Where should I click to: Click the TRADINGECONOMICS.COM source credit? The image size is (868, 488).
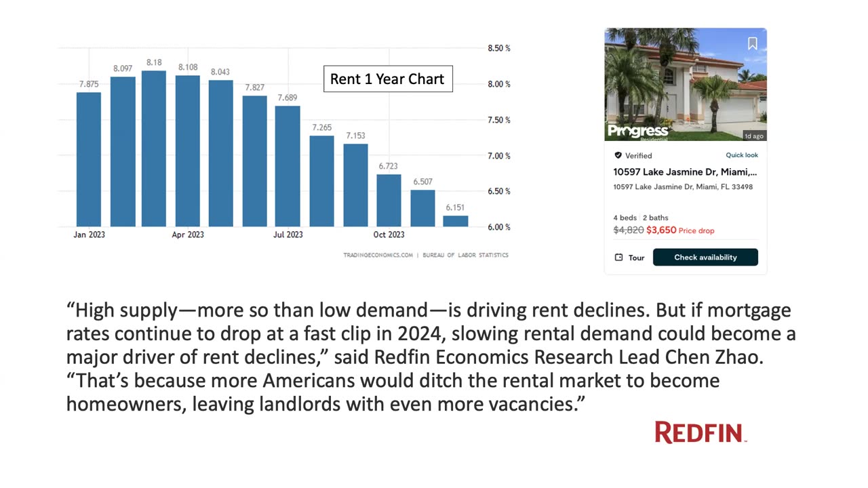(x=378, y=256)
